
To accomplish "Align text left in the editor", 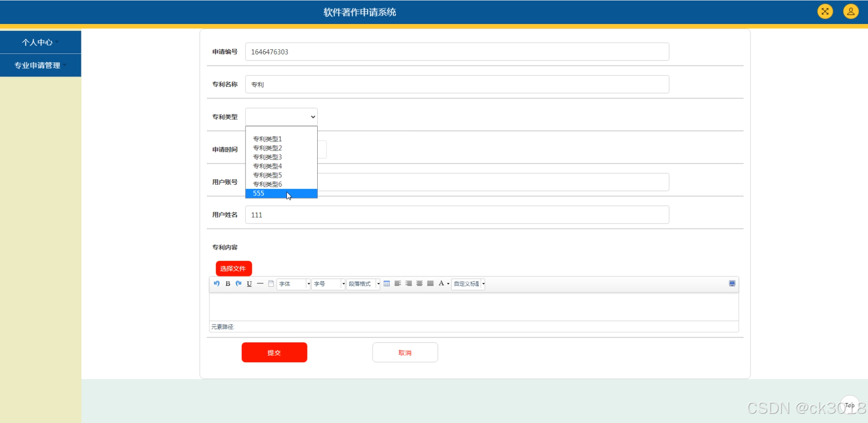I will [397, 283].
